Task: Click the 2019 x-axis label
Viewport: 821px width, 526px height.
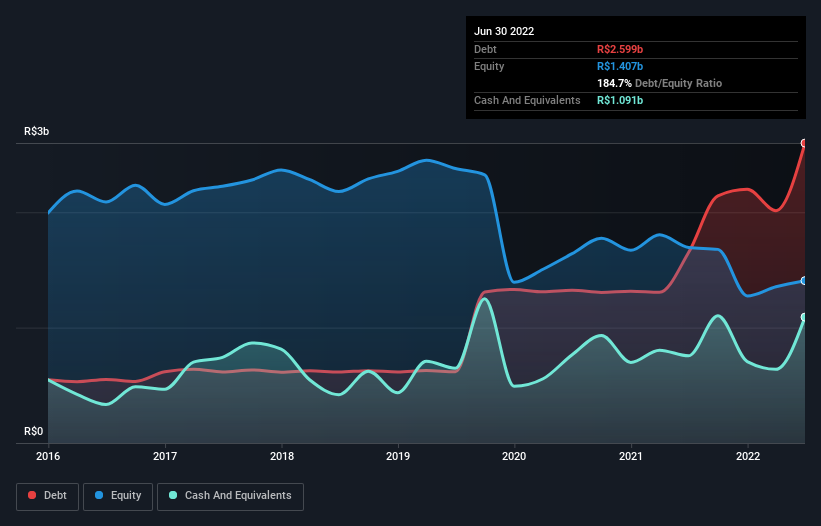Action: point(398,456)
